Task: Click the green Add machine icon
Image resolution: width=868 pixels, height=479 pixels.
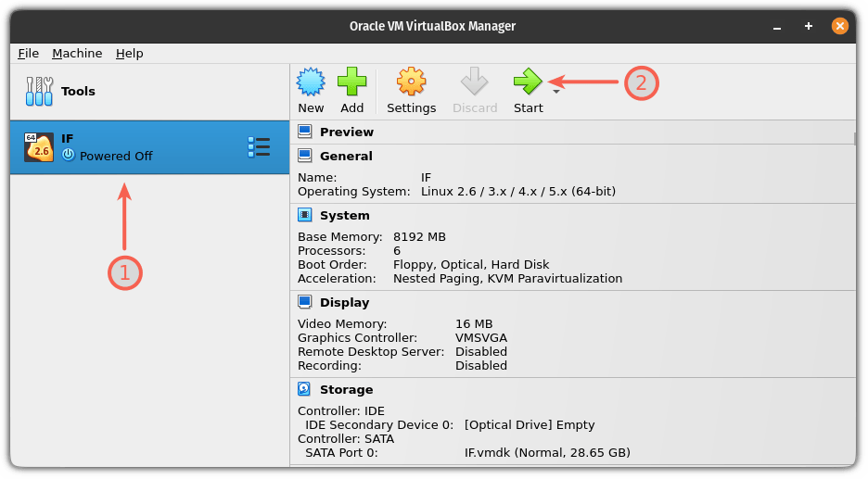Action: pyautogui.click(x=351, y=83)
